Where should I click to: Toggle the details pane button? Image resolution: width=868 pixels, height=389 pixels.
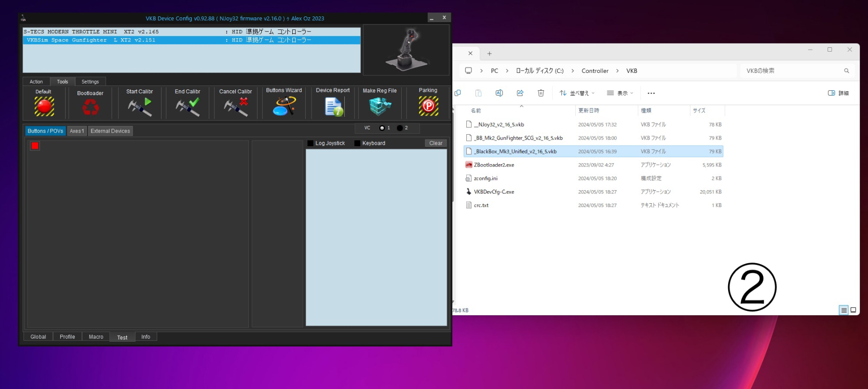point(838,93)
